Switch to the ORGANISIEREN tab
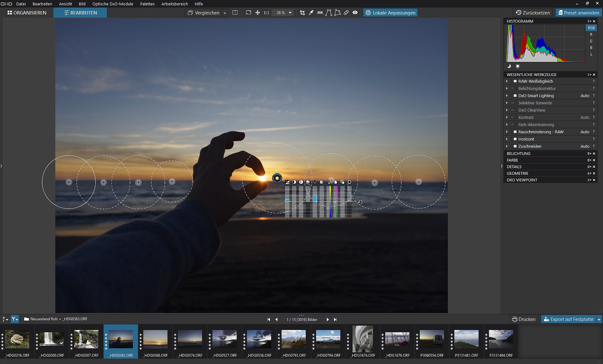This screenshot has width=603, height=364. tap(27, 13)
